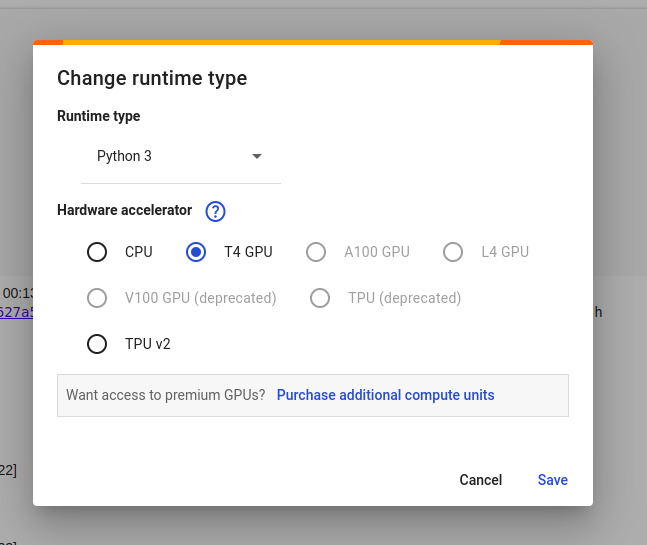Click the orange progress bar atop dialog
Image resolution: width=647 pixels, height=545 pixels.
click(280, 42)
